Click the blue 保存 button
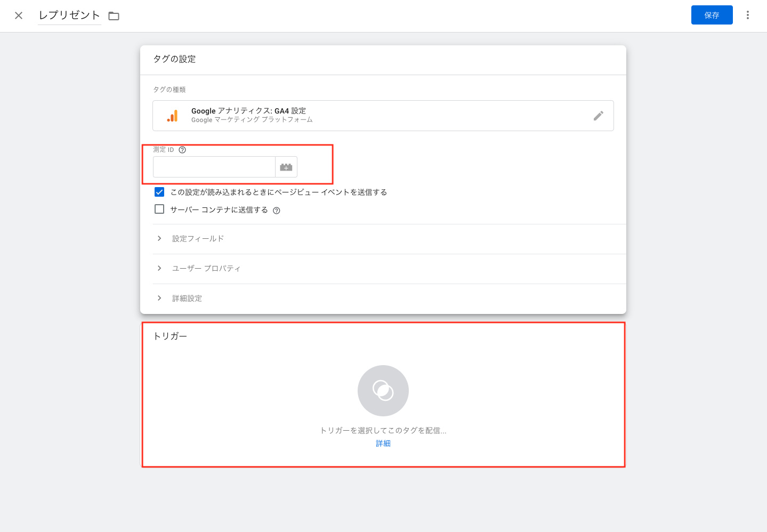767x532 pixels. click(x=712, y=15)
